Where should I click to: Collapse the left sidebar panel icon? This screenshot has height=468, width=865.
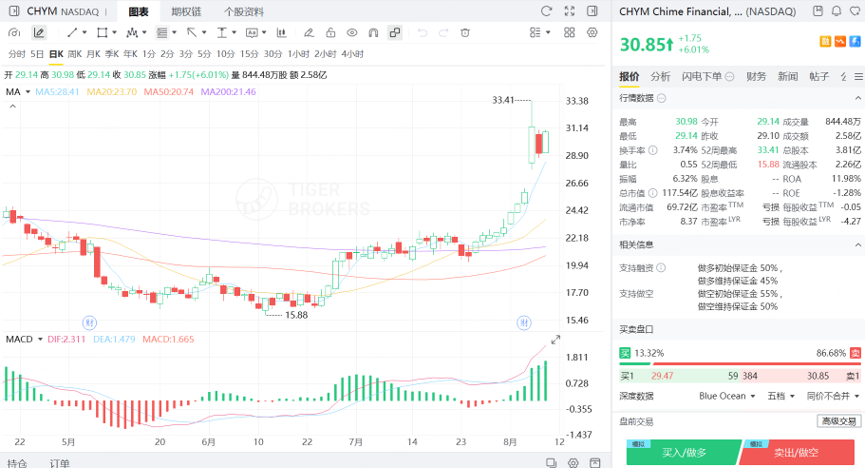coord(14,11)
